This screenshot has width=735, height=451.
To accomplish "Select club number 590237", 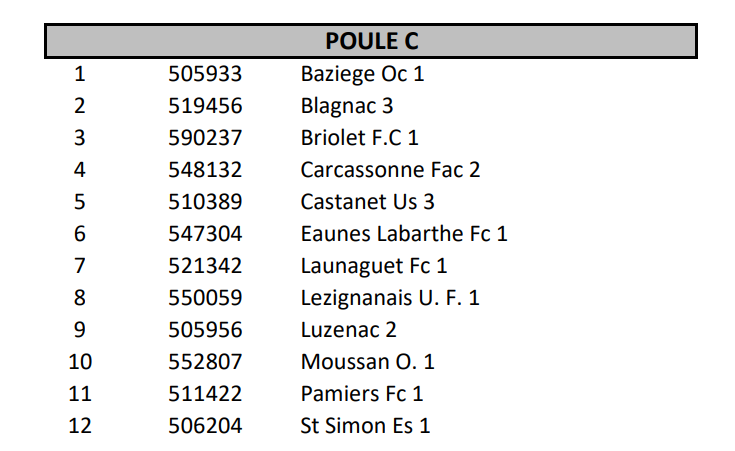I will (x=205, y=138).
